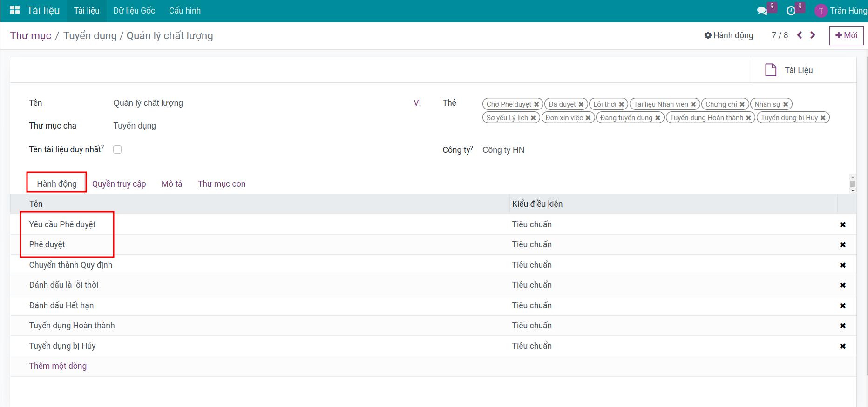Switch to the 'Mô tả' tab

[172, 184]
